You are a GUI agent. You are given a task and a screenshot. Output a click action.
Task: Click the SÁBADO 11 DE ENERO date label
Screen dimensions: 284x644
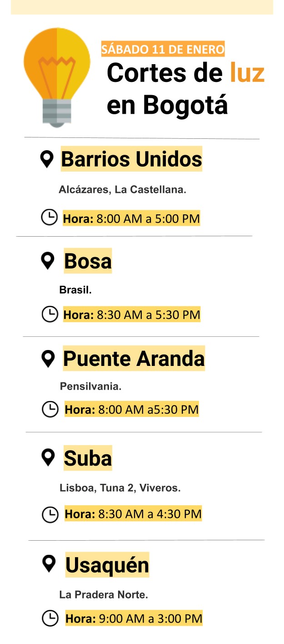pos(163,49)
